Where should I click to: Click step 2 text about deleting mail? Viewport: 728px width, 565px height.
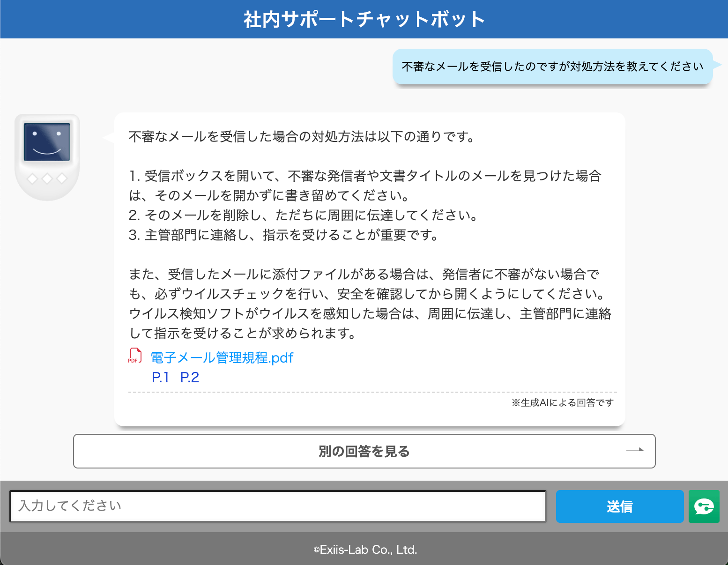303,216
